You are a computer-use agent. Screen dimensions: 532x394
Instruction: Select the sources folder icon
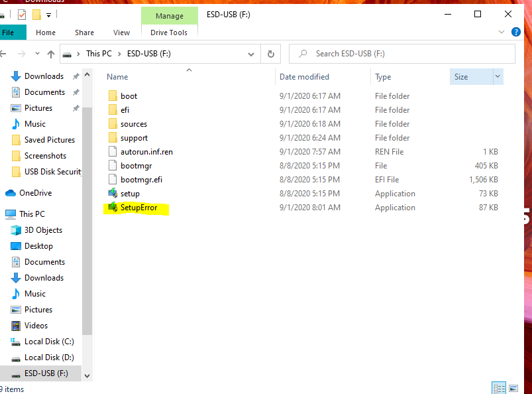click(x=113, y=124)
